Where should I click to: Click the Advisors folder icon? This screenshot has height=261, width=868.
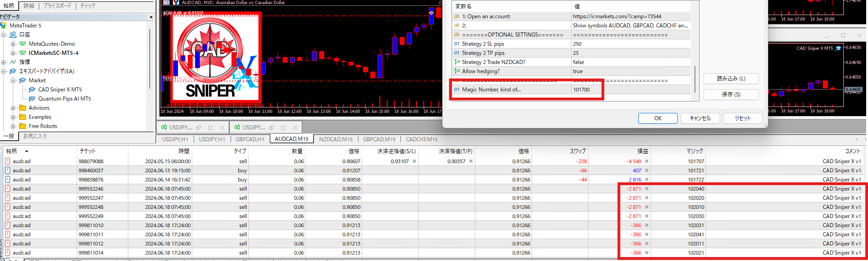22,108
